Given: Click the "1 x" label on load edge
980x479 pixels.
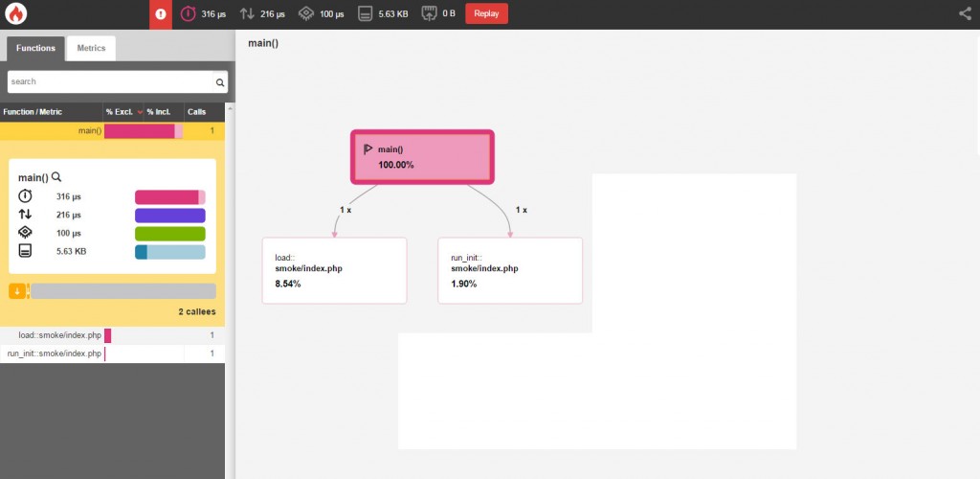Looking at the screenshot, I should tap(345, 210).
